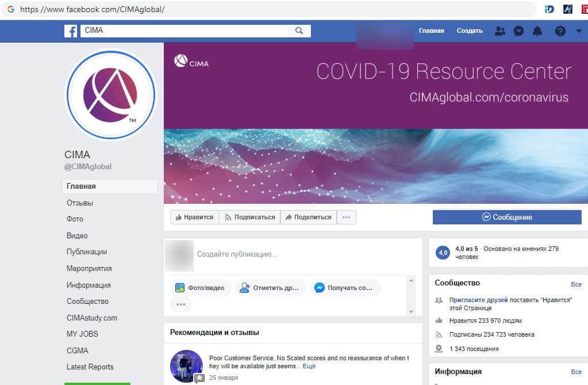Open the notifications bell

537,31
